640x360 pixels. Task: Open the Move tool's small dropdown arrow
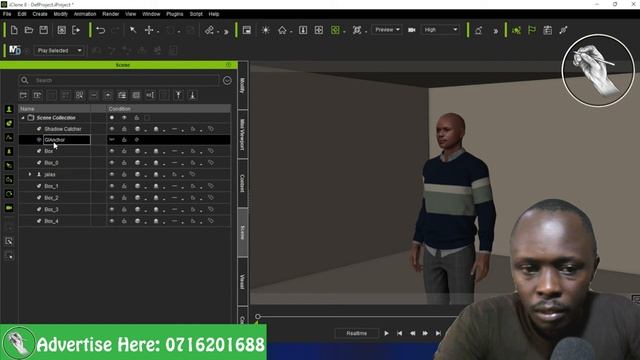(158, 31)
